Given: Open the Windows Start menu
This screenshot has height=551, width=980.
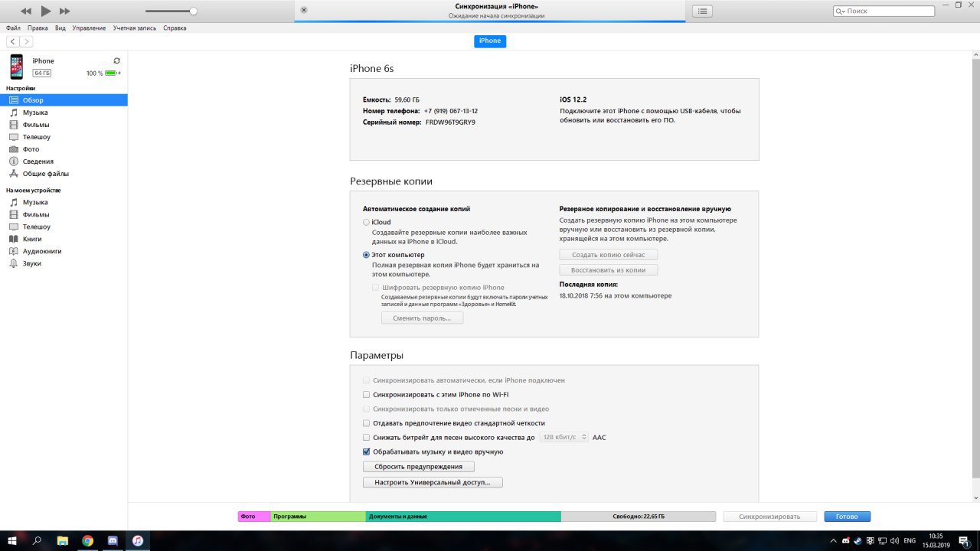Looking at the screenshot, I should click(x=12, y=540).
